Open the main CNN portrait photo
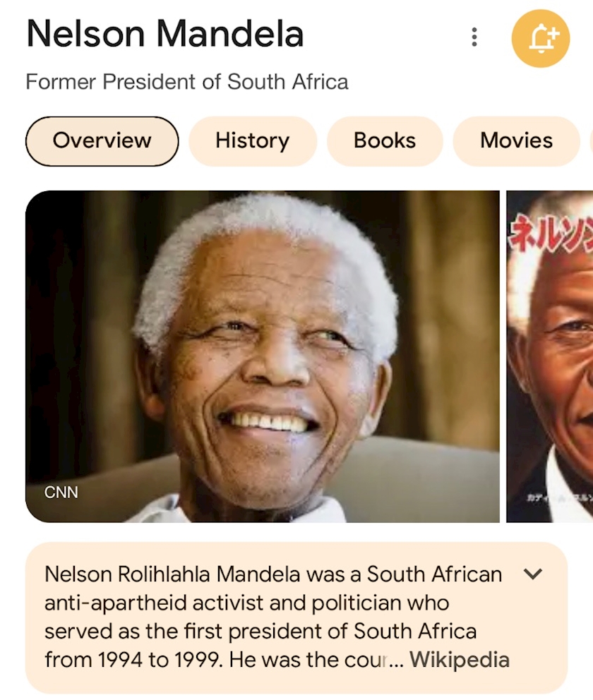593x700 pixels. click(262, 356)
